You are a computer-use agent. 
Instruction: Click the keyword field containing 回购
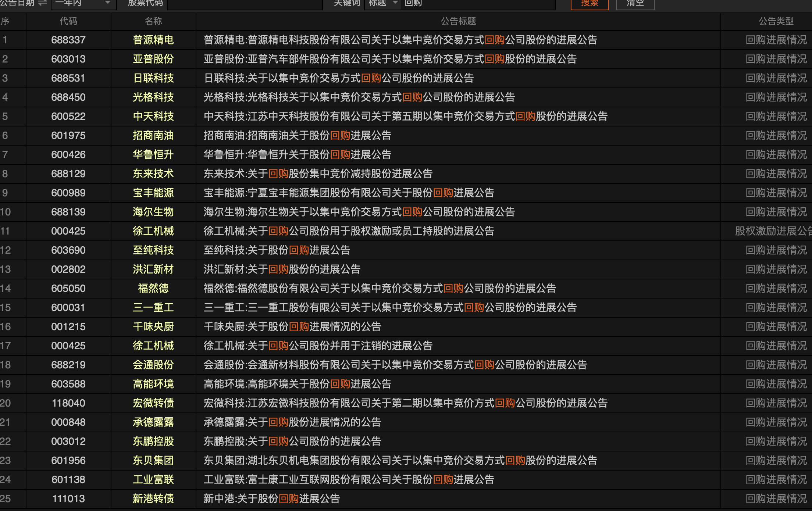pyautogui.click(x=478, y=4)
